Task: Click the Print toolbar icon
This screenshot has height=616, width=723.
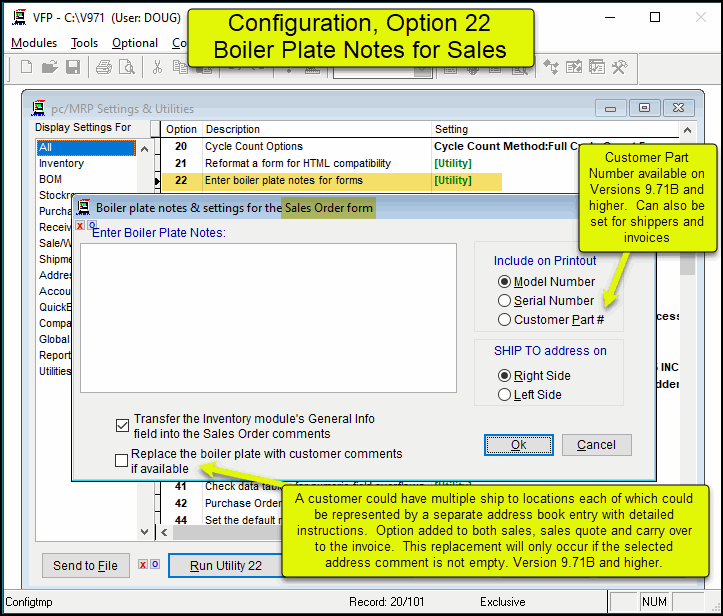Action: click(104, 67)
